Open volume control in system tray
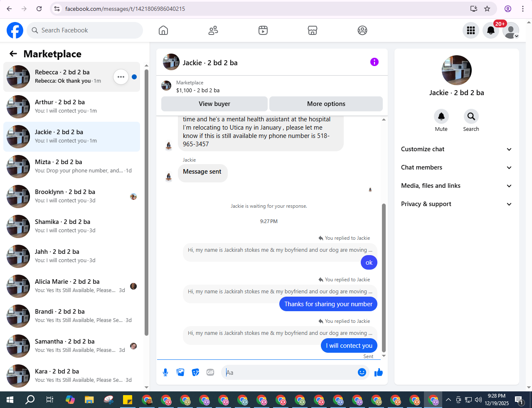532x408 pixels. (x=478, y=400)
